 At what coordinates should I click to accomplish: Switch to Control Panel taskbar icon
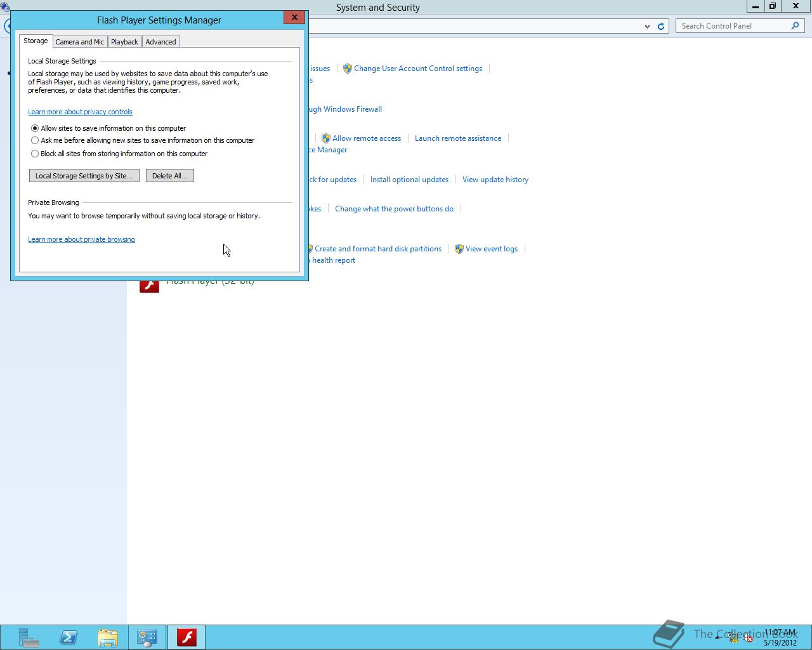click(x=147, y=637)
